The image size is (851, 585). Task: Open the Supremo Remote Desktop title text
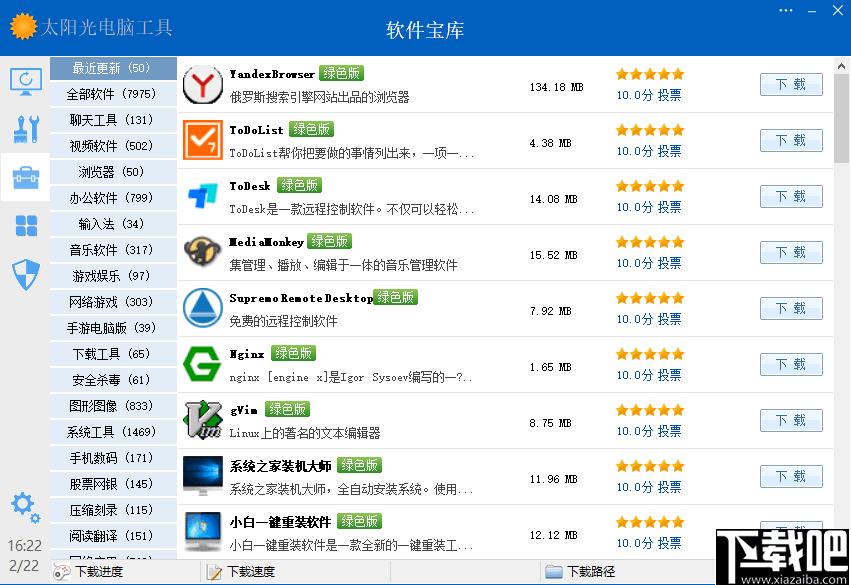pos(301,298)
